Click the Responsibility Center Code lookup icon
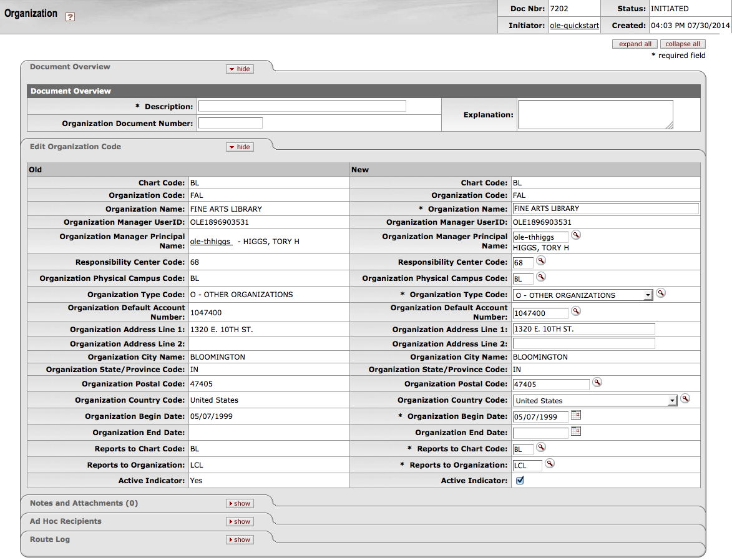 541,261
